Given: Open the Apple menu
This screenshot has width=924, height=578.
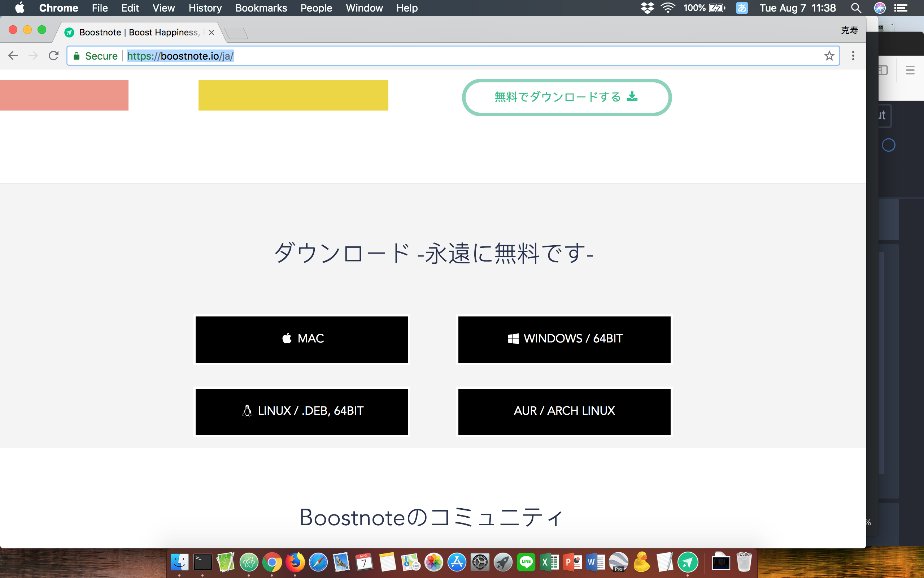Looking at the screenshot, I should [19, 8].
